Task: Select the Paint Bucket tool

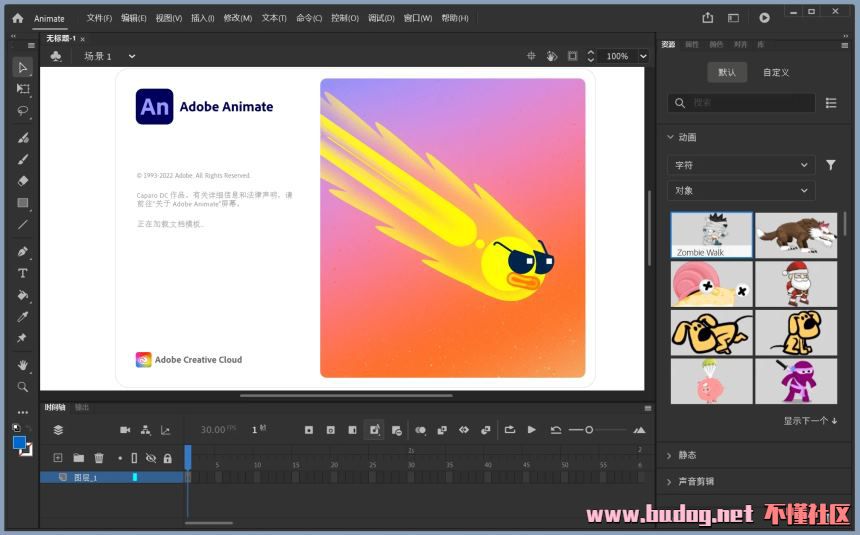Action: [x=22, y=295]
